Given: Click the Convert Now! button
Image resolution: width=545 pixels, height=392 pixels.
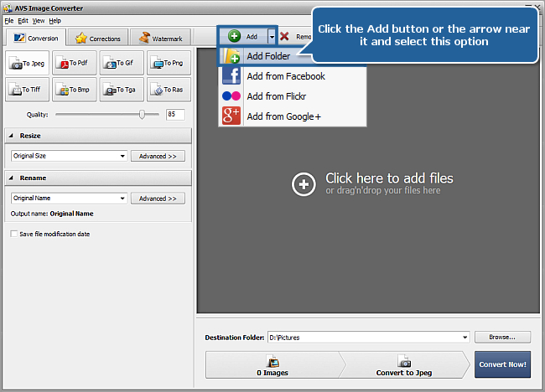Looking at the screenshot, I should [x=502, y=364].
